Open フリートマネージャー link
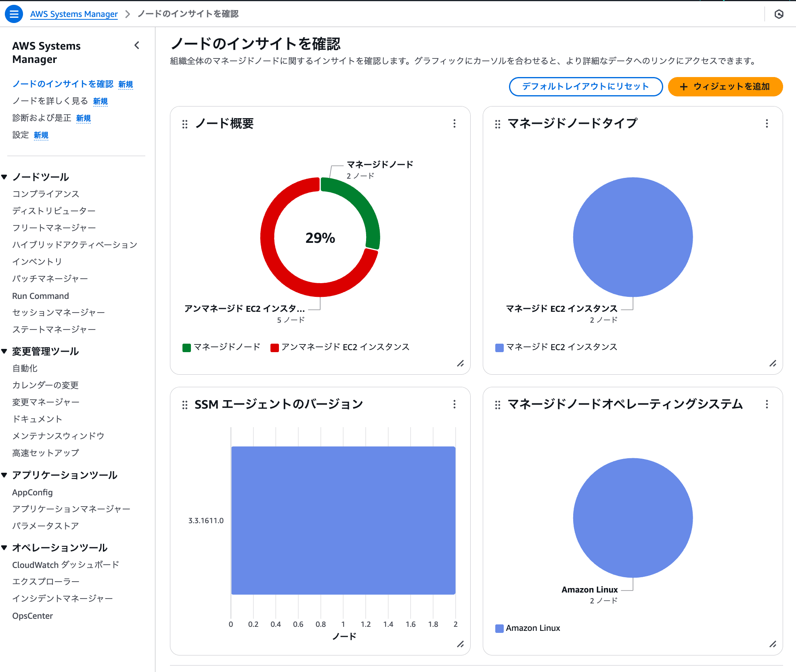 click(54, 228)
